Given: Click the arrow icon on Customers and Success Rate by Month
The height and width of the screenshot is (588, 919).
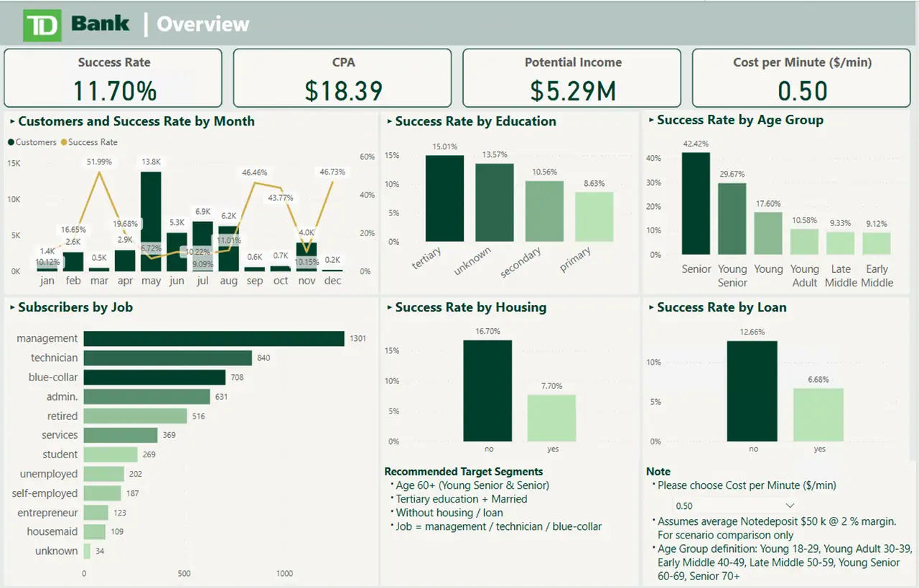Looking at the screenshot, I should [11, 121].
